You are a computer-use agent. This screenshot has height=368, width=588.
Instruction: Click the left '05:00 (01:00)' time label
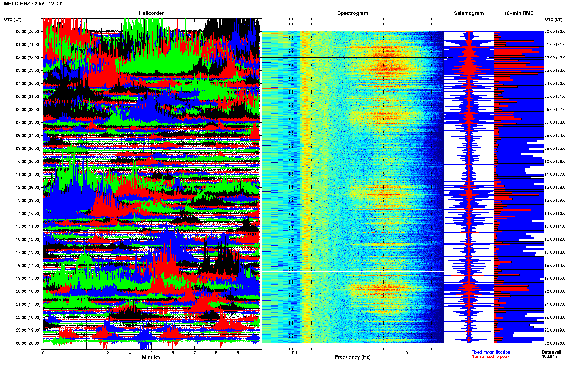tap(28, 96)
